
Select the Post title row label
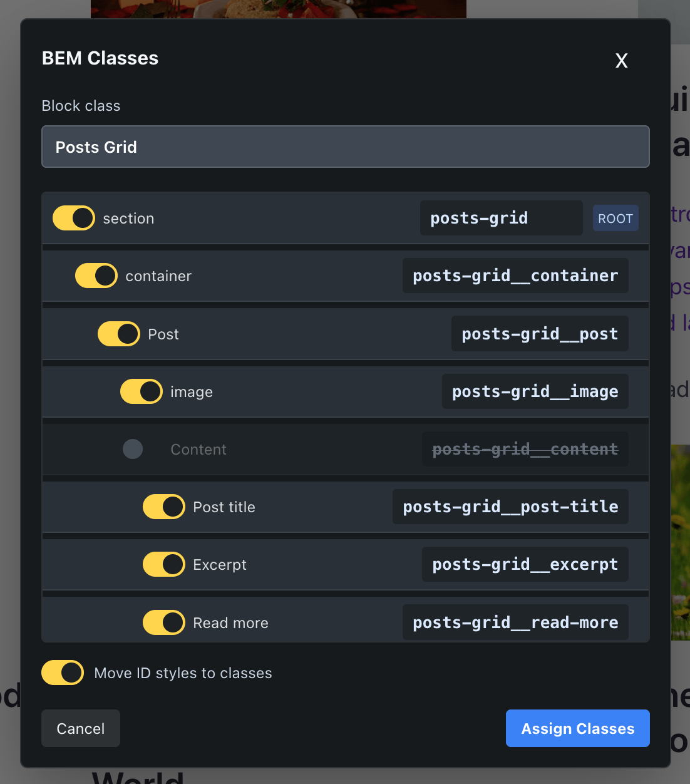coord(224,507)
